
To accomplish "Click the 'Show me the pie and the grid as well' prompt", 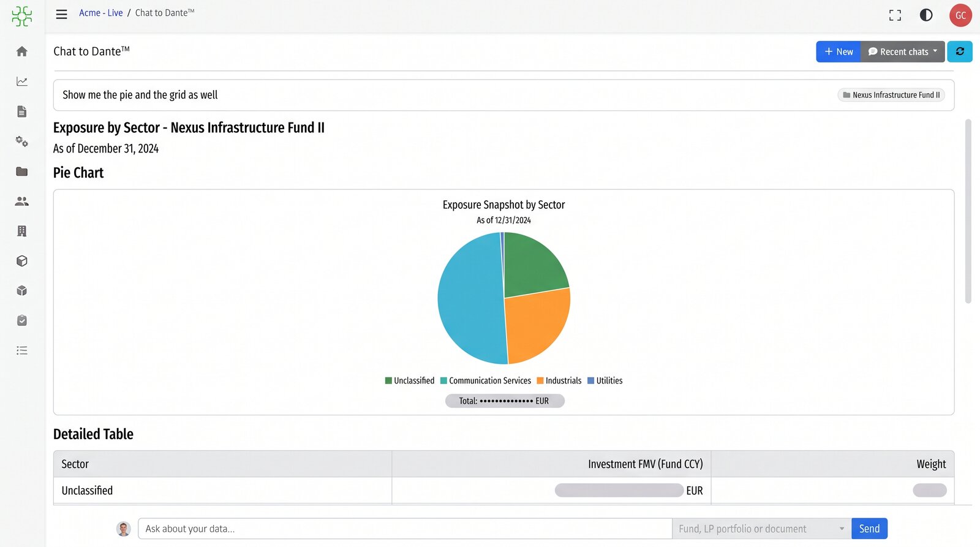I will click(140, 95).
